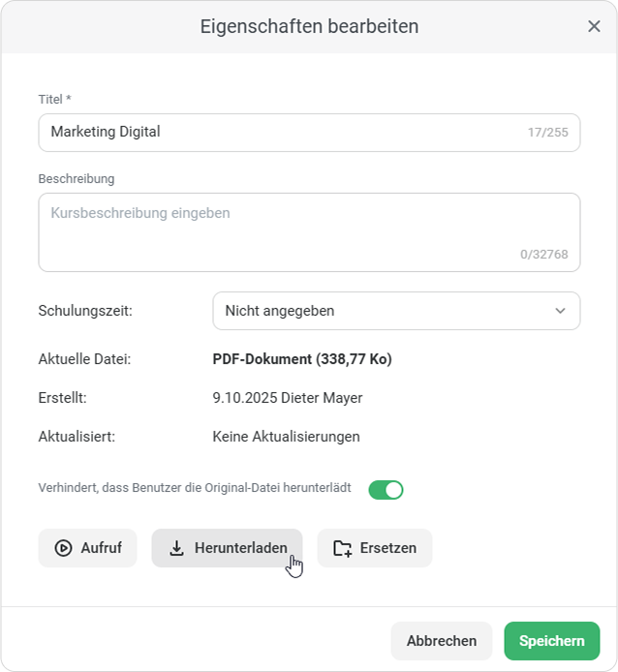Screen dimensions: 618x672
Task: Disable the original file download prevention switch
Action: 386,490
